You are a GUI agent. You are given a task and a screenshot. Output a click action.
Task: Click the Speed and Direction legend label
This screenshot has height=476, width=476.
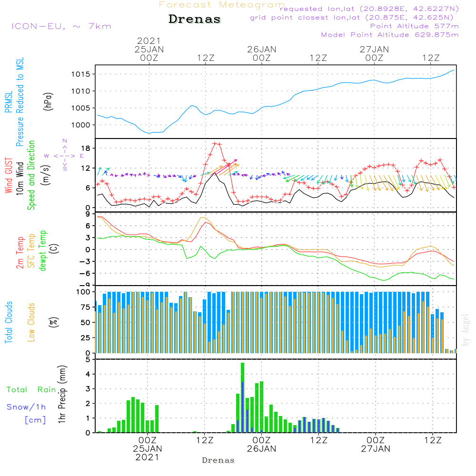pos(31,175)
